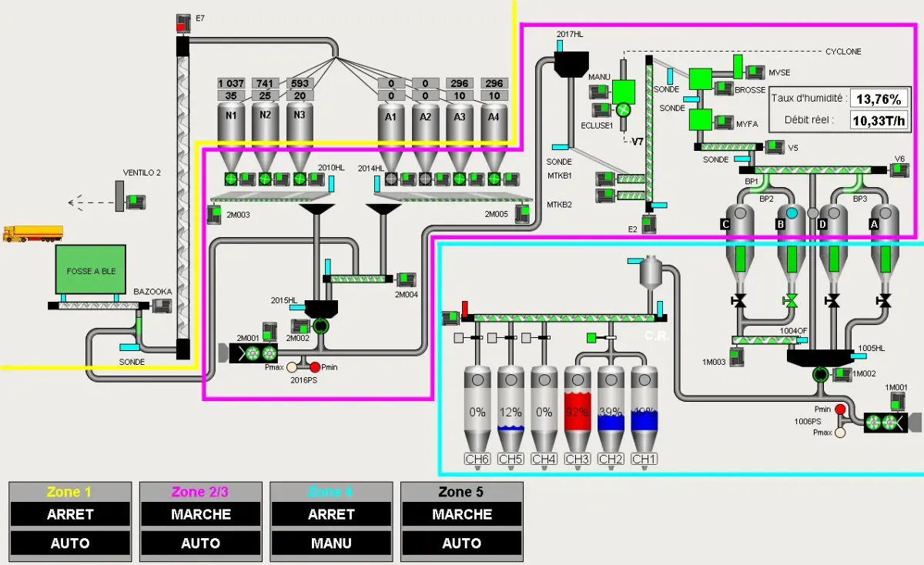This screenshot has height=565, width=924.
Task: Click the grey outlet gate under A1
Action: tap(391, 179)
